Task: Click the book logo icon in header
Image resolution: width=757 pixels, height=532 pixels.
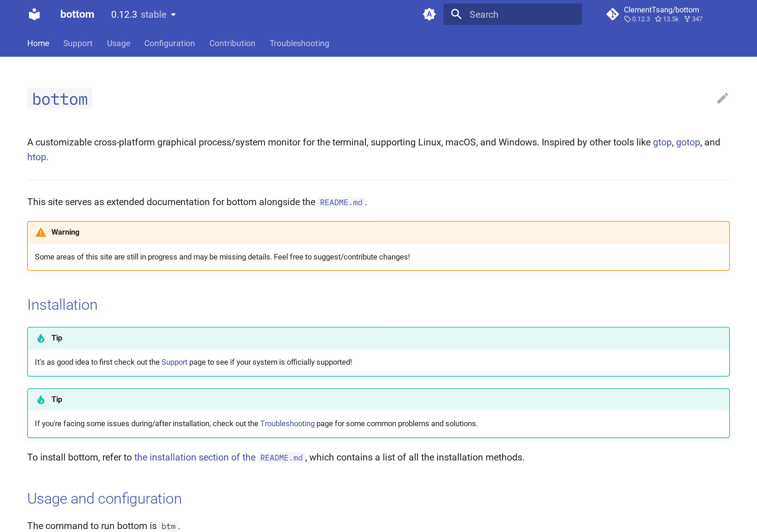Action: pyautogui.click(x=34, y=14)
